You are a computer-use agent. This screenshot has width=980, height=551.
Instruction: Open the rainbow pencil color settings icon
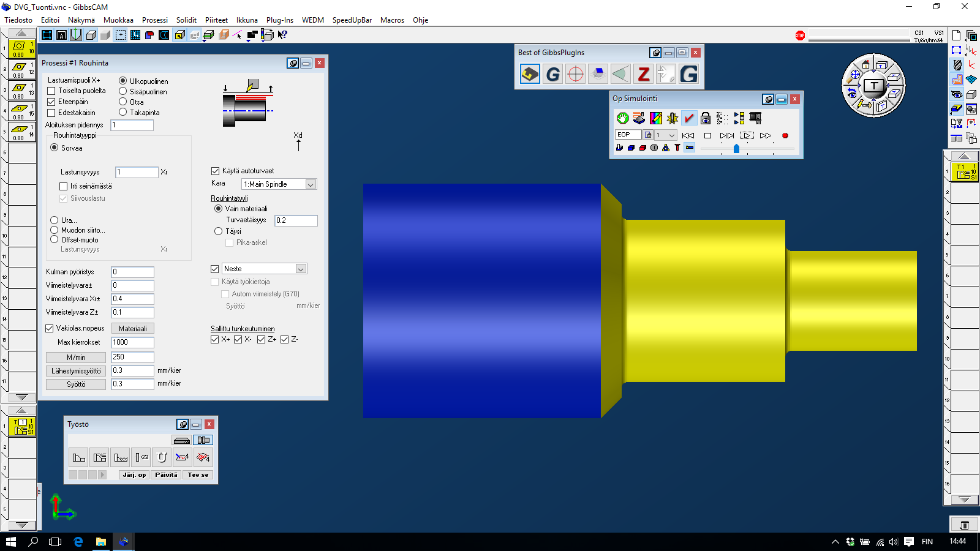pos(656,118)
